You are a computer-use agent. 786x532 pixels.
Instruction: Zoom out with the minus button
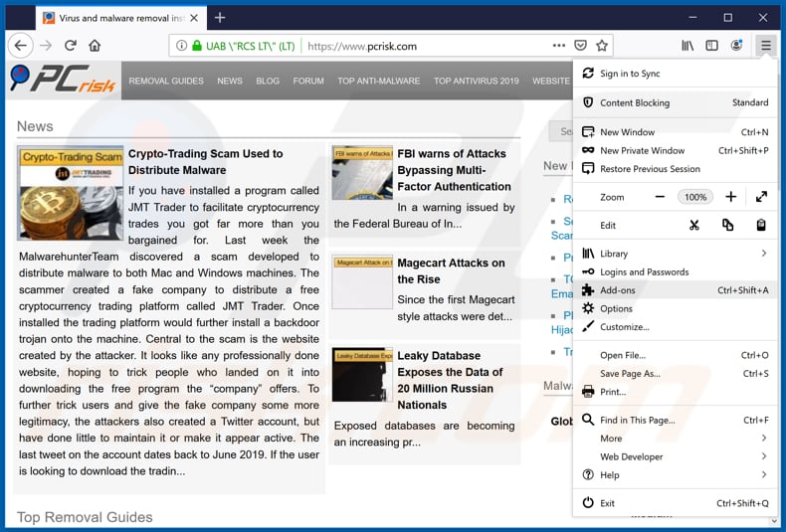660,197
